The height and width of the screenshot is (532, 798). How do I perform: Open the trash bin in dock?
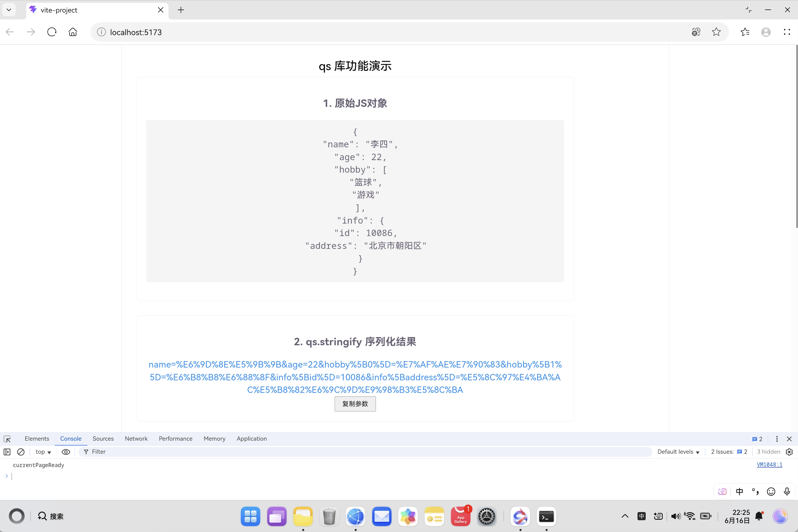[329, 516]
